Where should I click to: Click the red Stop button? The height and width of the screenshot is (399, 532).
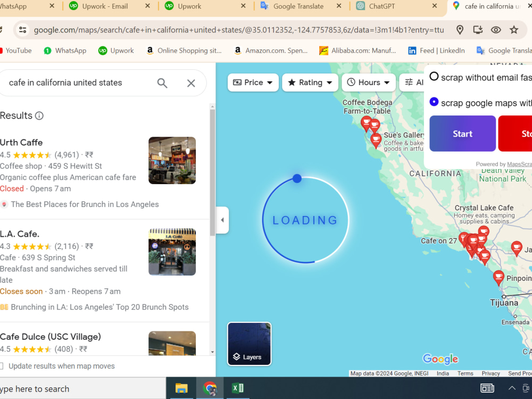[515, 134]
